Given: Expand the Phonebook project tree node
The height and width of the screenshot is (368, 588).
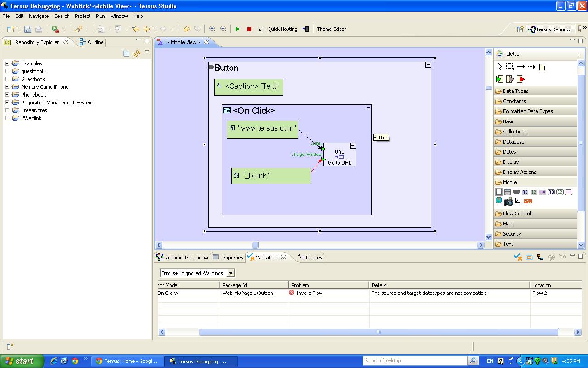Looking at the screenshot, I should pyautogui.click(x=7, y=95).
